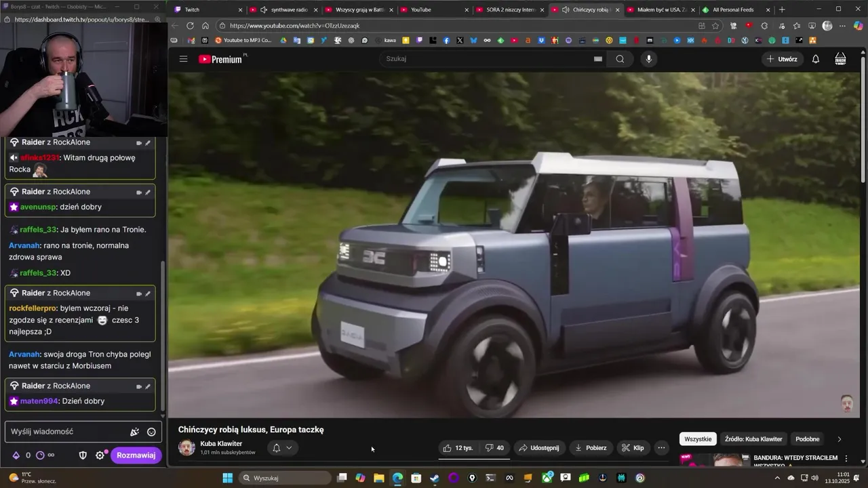Open Steam from the taskbar
Viewport: 868px width, 488px height.
tap(435, 478)
